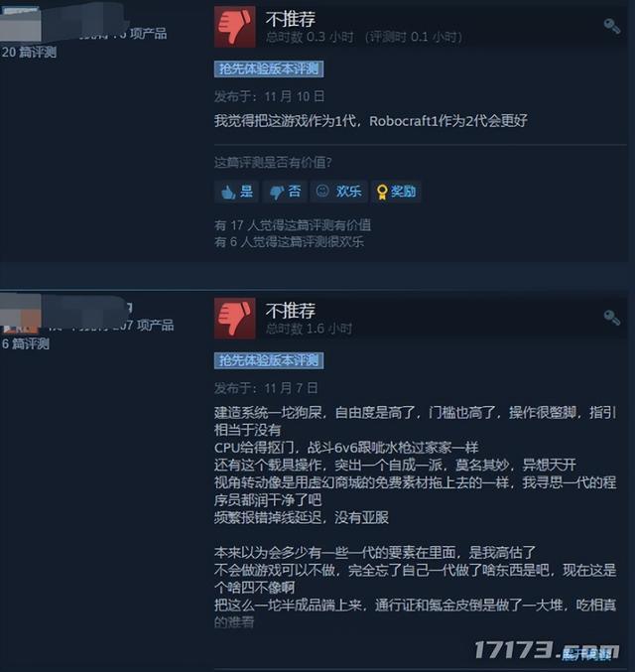Mark review as 欢乐 (Funny)
Viewport: 635px width, 672px height.
click(339, 192)
